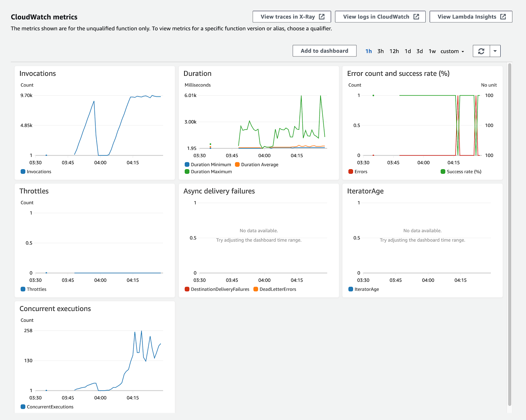Viewport: 526px width, 420px height.
Task: Click the 258 label on Concurrent executions axis
Action: click(28, 331)
